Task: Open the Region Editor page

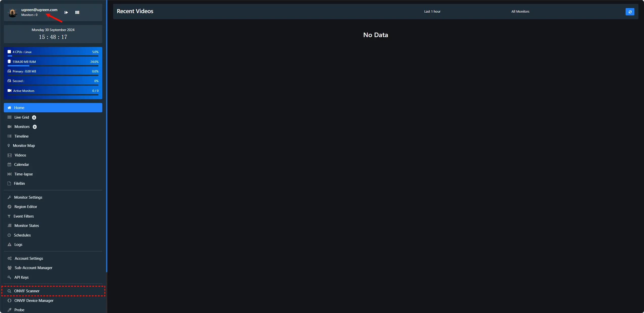Action: pyautogui.click(x=26, y=207)
